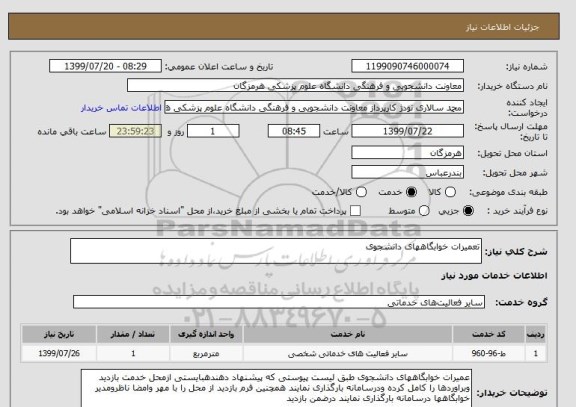Click the واحد اندازه گیری column header
576x407 pixels.
click(206, 334)
